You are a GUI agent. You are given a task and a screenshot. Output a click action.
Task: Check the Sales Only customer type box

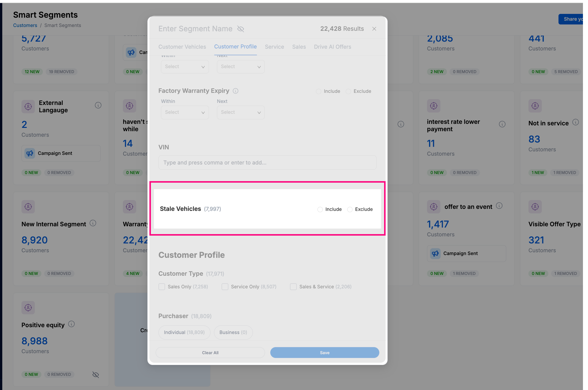click(162, 287)
